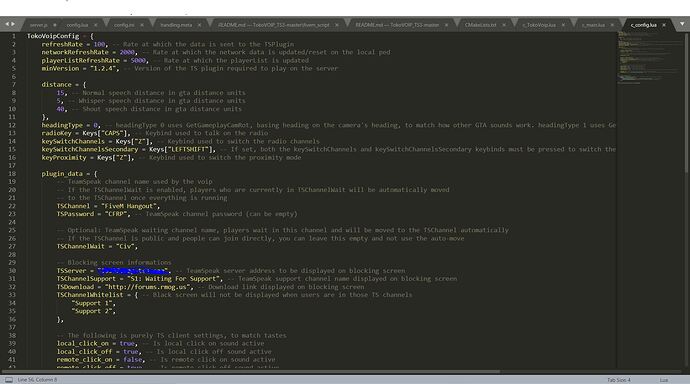Click the false value of remote_click_on

132,359
